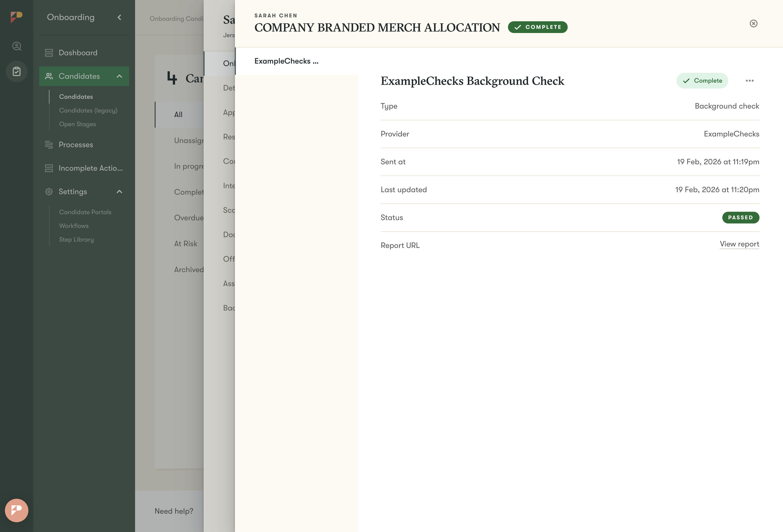Close the Merch Allocation panel

753,23
